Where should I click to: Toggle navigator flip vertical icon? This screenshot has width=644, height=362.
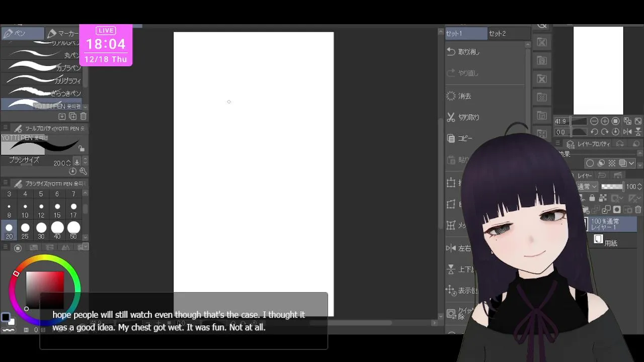(638, 132)
